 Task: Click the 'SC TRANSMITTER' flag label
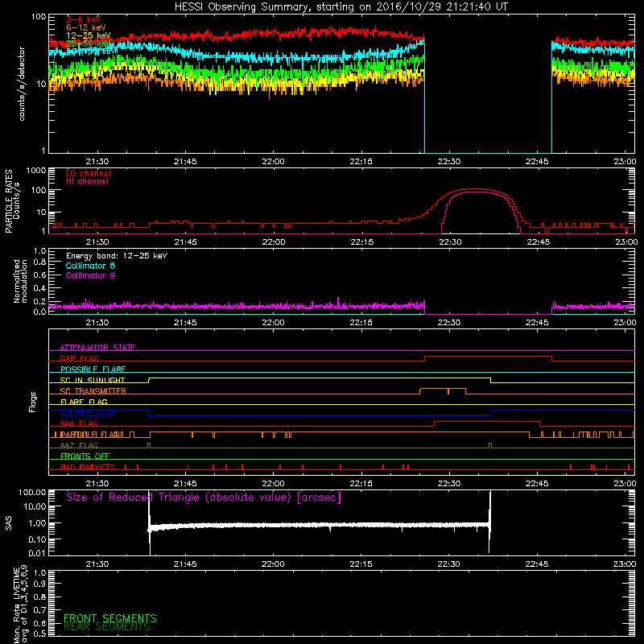pos(93,390)
